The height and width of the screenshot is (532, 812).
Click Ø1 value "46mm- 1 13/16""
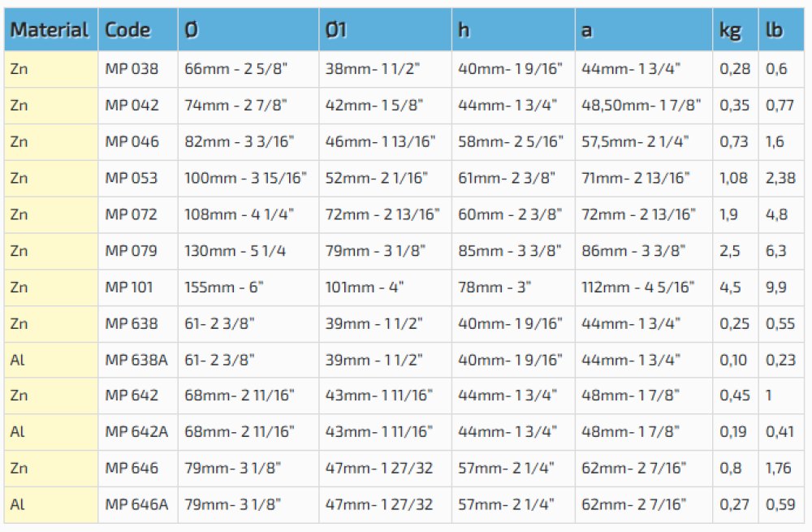(x=380, y=141)
